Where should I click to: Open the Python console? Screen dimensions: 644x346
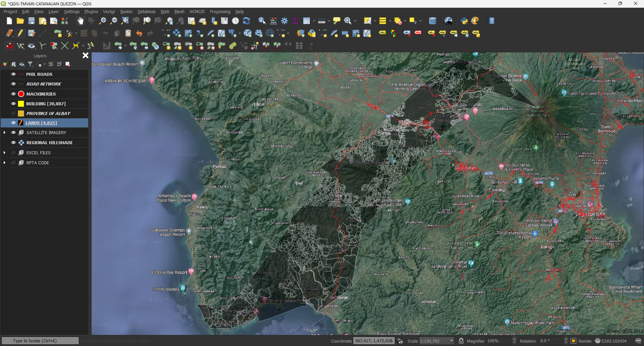tap(464, 21)
